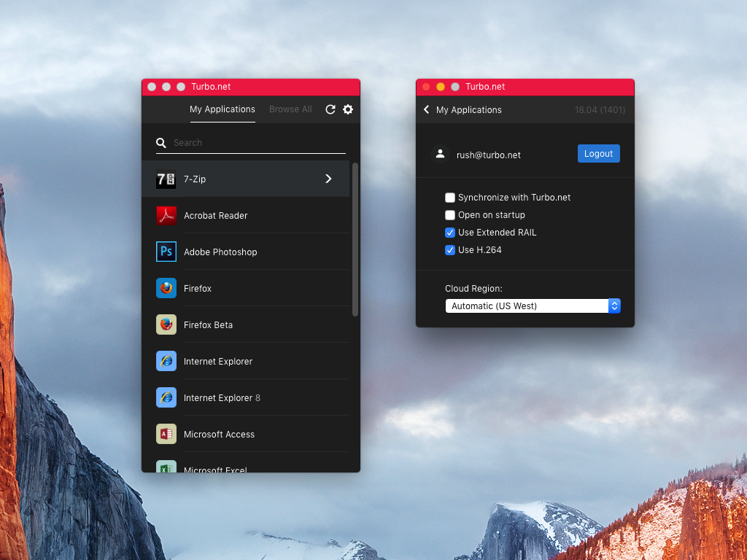Uncheck Use H.264 option
The image size is (747, 560).
point(449,250)
